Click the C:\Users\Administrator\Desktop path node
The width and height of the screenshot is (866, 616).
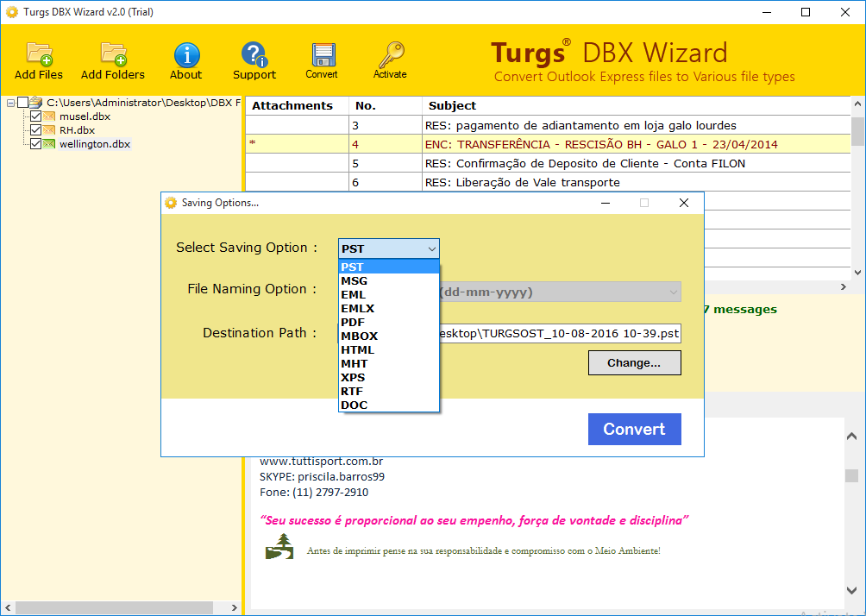point(143,102)
